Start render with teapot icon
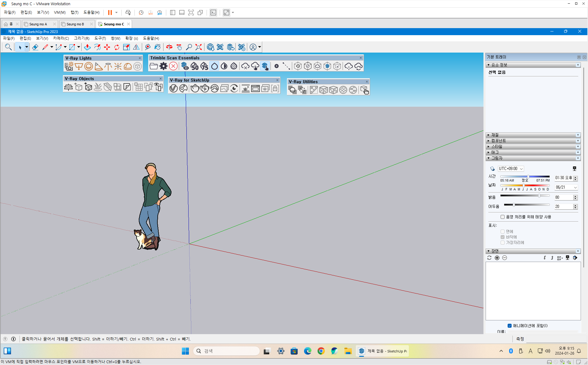 click(195, 89)
